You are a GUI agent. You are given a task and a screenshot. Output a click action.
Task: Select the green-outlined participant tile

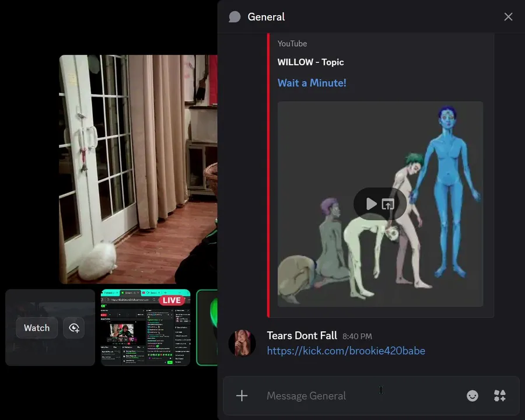point(207,328)
